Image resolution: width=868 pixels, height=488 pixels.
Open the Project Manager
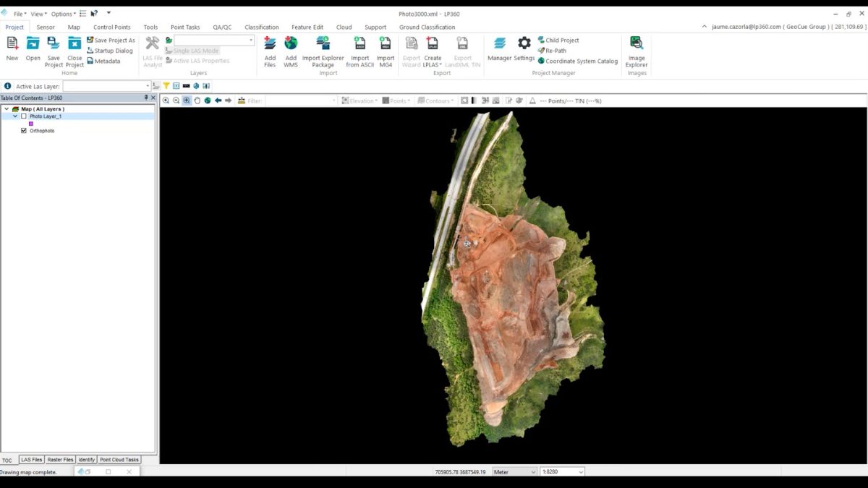point(500,48)
